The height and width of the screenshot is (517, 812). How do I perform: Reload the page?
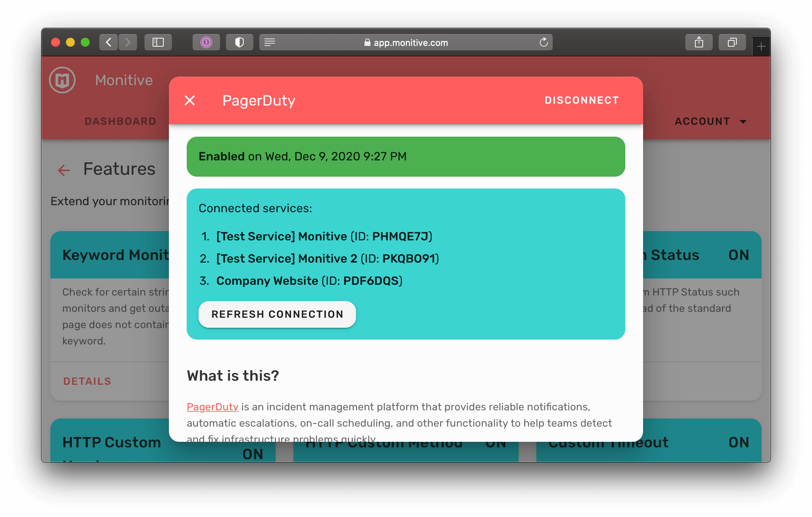pyautogui.click(x=543, y=42)
